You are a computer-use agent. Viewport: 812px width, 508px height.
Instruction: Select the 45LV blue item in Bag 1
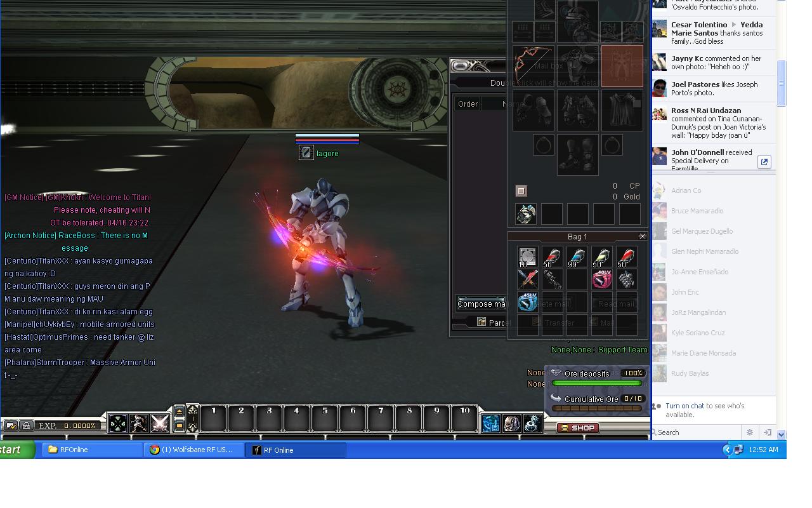click(x=527, y=302)
